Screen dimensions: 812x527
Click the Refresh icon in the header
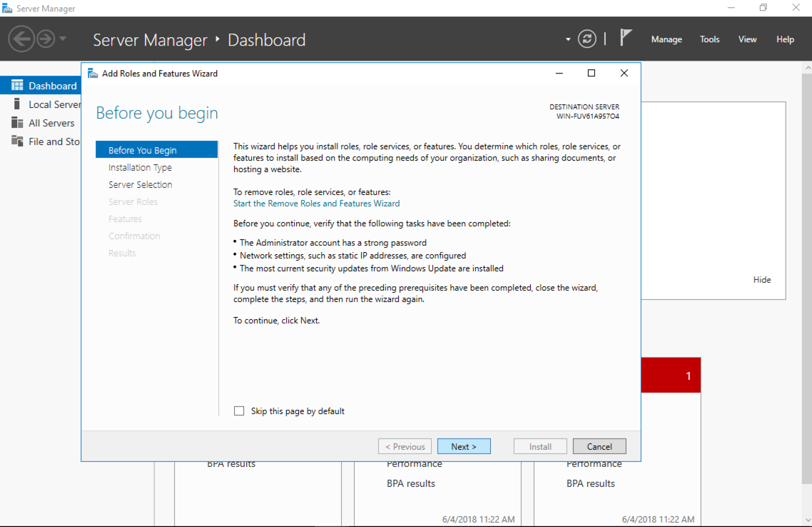click(x=587, y=39)
